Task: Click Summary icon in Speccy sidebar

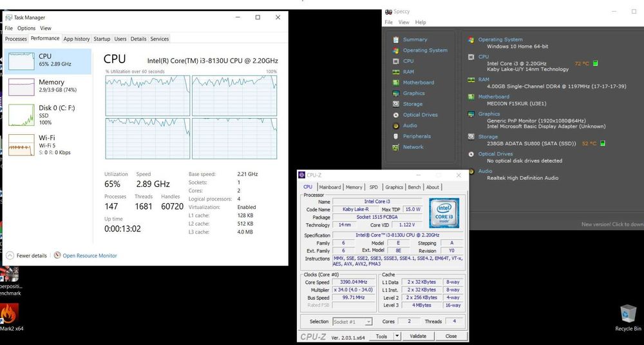Action: (x=396, y=39)
